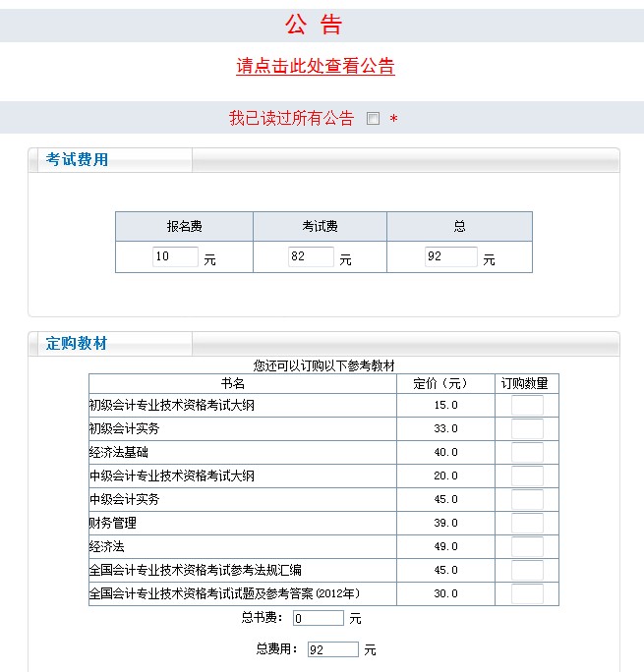This screenshot has height=672, width=644.
Task: Click the 总书费 total field
Action: tap(318, 618)
